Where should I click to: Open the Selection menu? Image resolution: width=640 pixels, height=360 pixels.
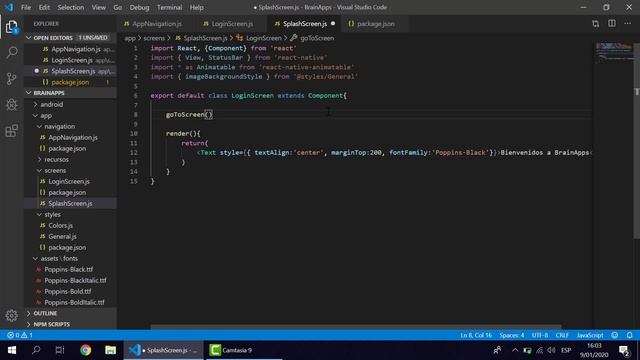pos(71,7)
